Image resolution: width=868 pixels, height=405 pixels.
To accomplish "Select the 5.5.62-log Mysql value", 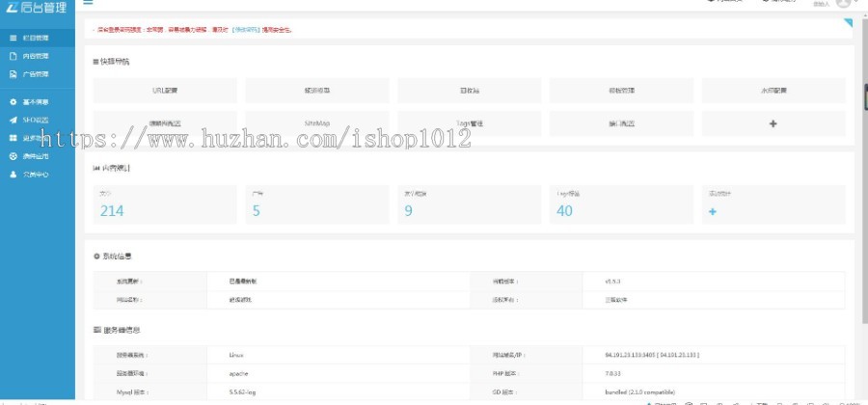I will point(242,391).
